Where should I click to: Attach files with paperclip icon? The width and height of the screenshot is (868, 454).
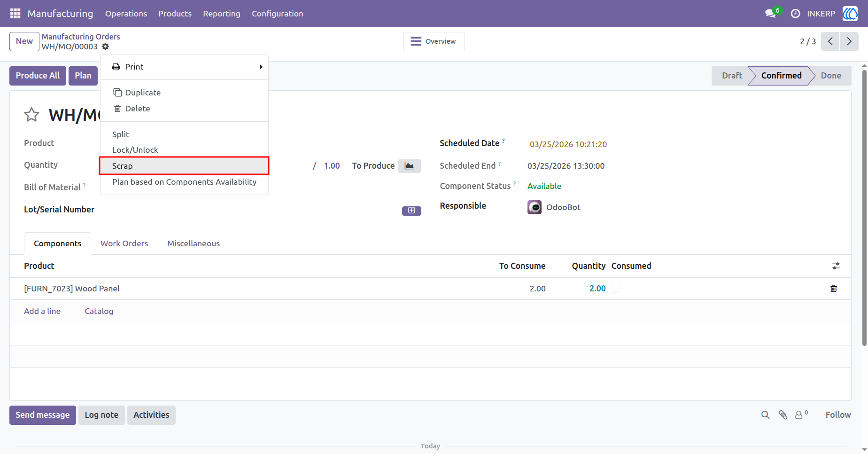coord(783,415)
